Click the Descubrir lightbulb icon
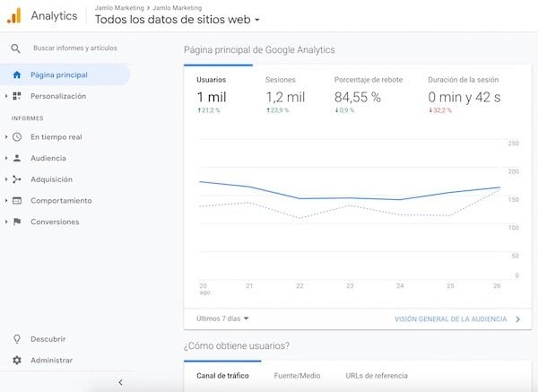538x392 pixels. 17,339
